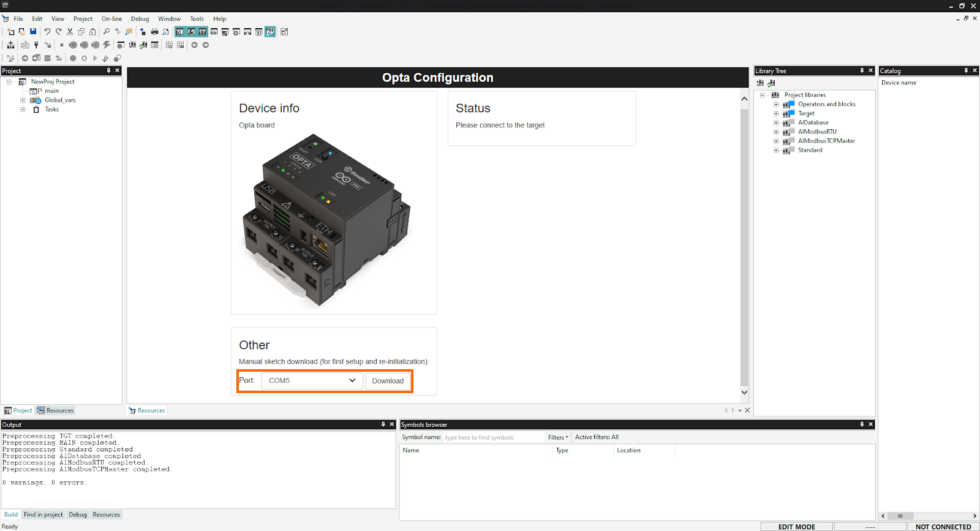Close the Symbols browser panel
This screenshot has width=980, height=531.
click(x=870, y=424)
